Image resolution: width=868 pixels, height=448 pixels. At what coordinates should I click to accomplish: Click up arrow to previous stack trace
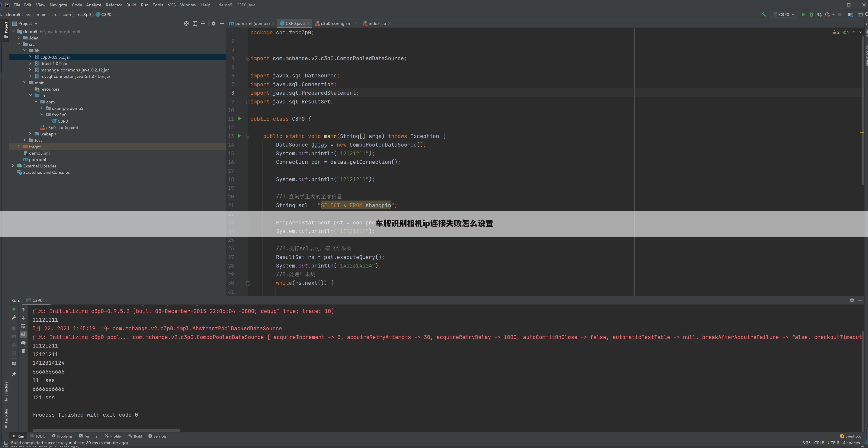point(23,309)
